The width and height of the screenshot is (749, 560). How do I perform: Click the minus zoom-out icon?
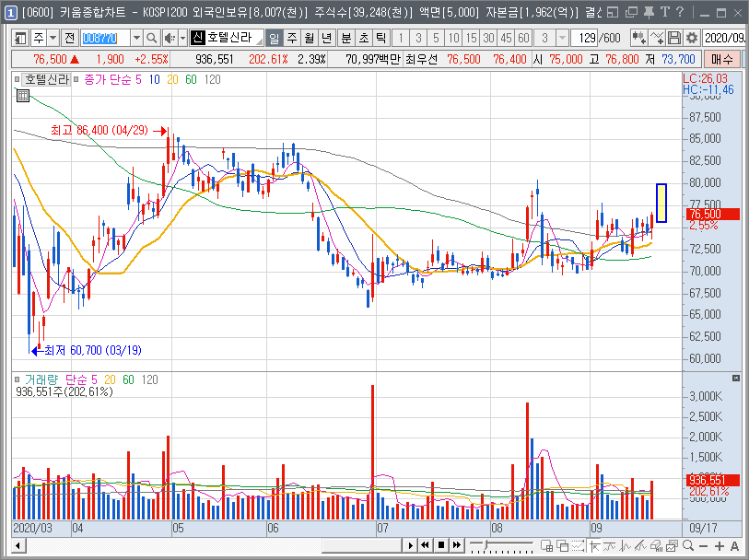pyautogui.click(x=703, y=545)
